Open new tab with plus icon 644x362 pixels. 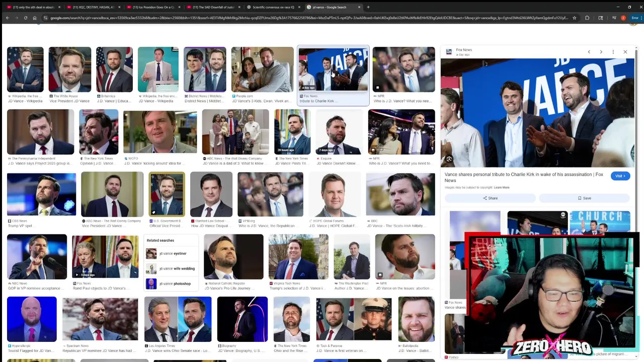pyautogui.click(x=368, y=7)
